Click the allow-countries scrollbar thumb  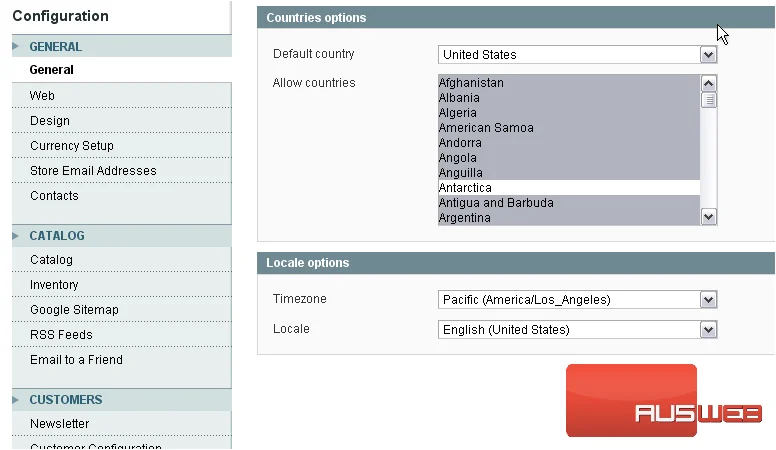coord(709,100)
